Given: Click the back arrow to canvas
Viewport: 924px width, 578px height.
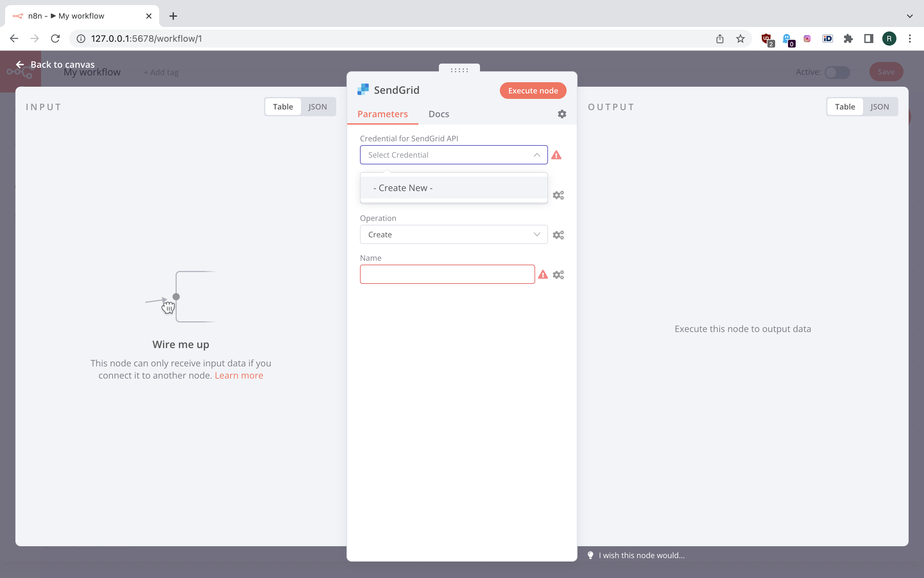Looking at the screenshot, I should click(x=20, y=65).
